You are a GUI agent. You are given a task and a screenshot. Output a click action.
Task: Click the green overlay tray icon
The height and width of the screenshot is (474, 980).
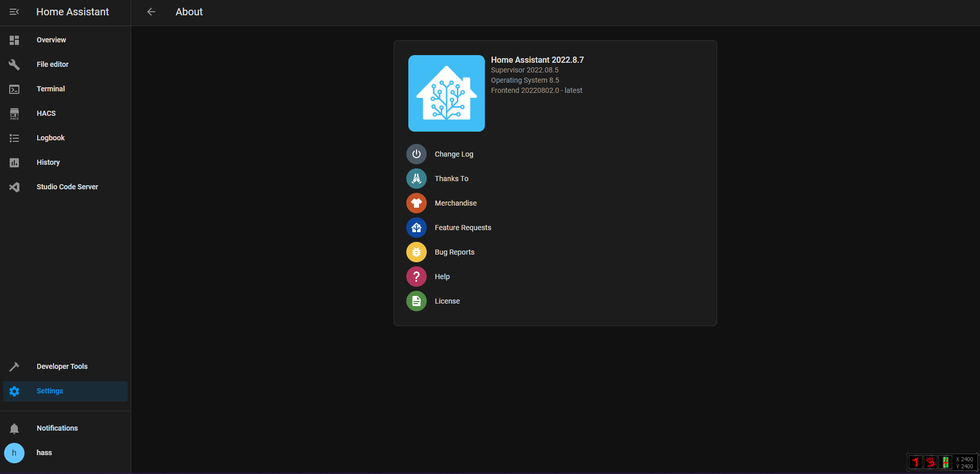point(945,462)
